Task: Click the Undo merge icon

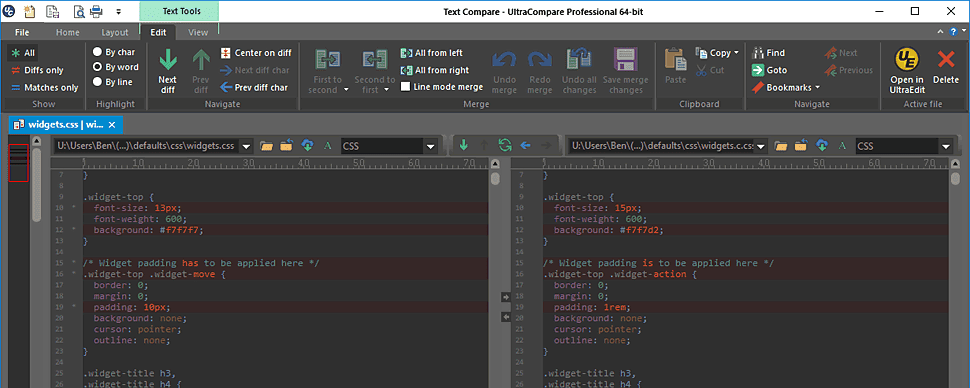Action: pyautogui.click(x=504, y=60)
